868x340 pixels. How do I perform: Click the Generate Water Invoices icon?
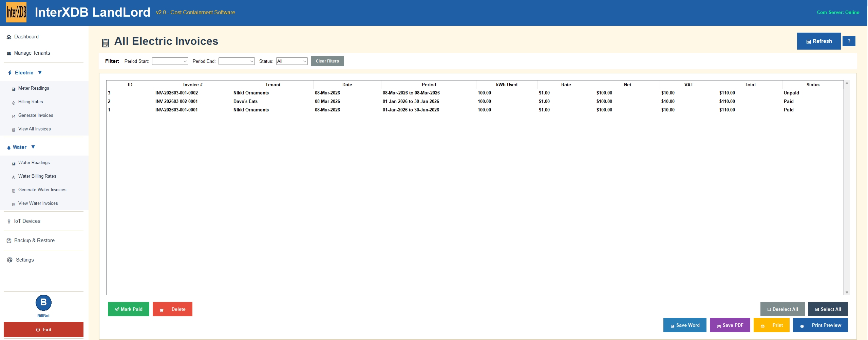click(14, 191)
